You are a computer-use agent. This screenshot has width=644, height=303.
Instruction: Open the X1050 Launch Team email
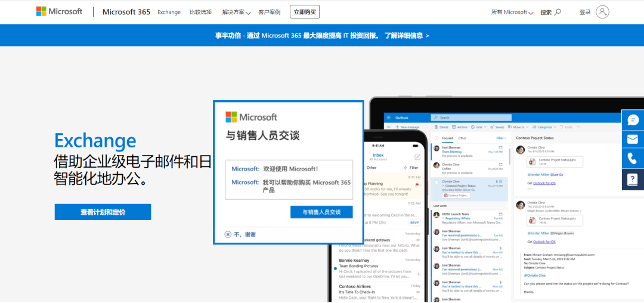coord(469,218)
